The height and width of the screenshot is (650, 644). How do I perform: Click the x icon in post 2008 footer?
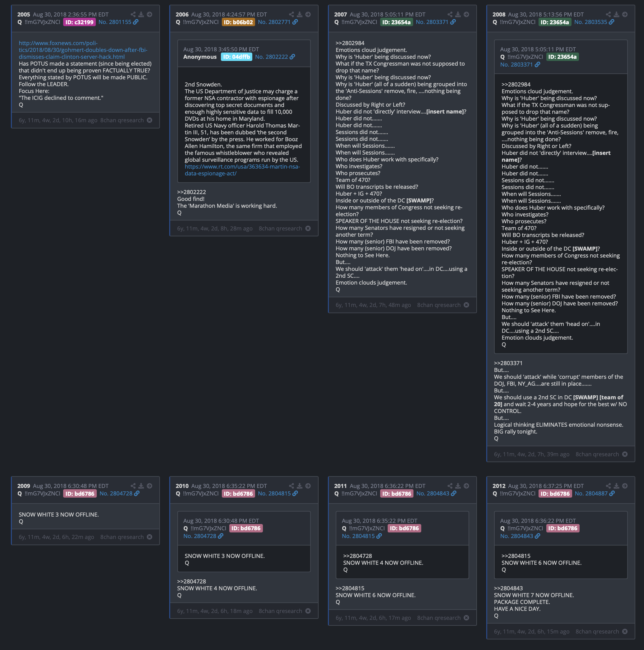625,454
